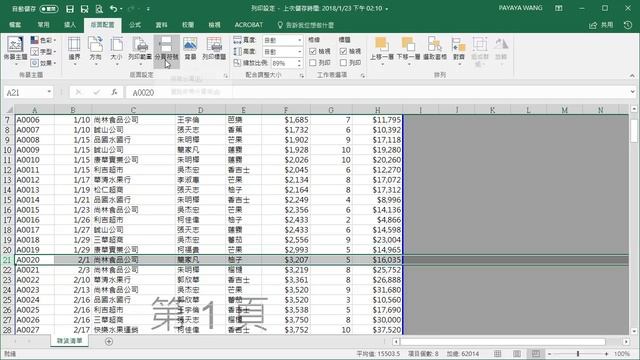Open the Name Box dropdown showing A21
Screen dimensions: 640x360
[x=49, y=92]
